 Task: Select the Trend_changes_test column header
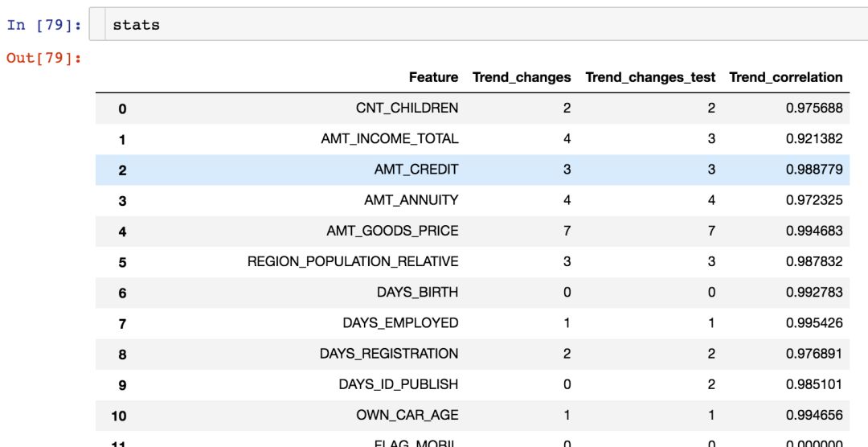(x=650, y=77)
